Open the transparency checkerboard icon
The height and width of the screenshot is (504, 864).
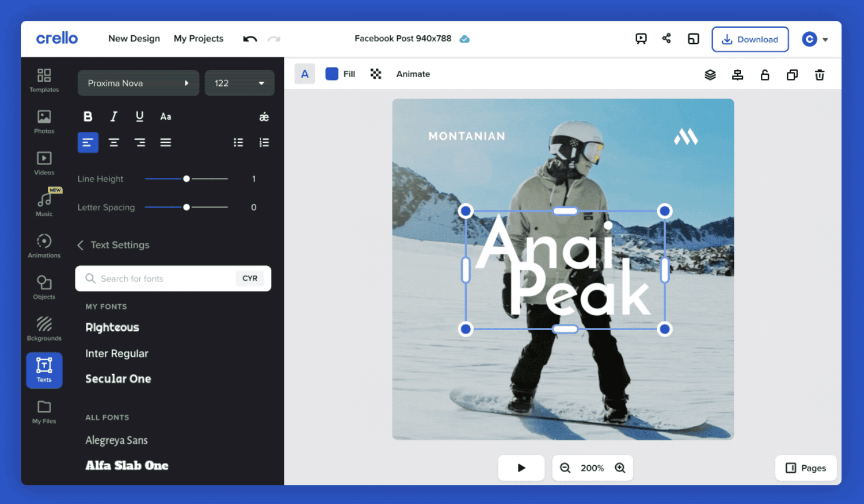(376, 74)
